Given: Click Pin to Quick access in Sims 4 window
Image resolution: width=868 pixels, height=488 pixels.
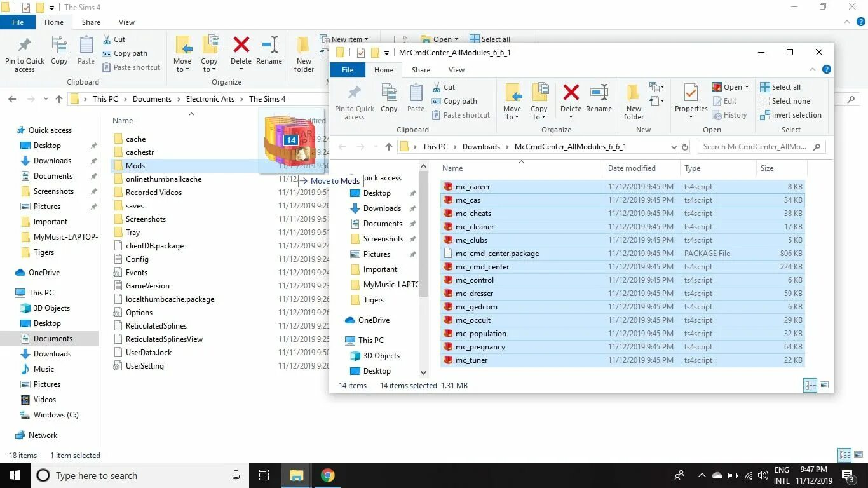Looking at the screenshot, I should point(25,53).
